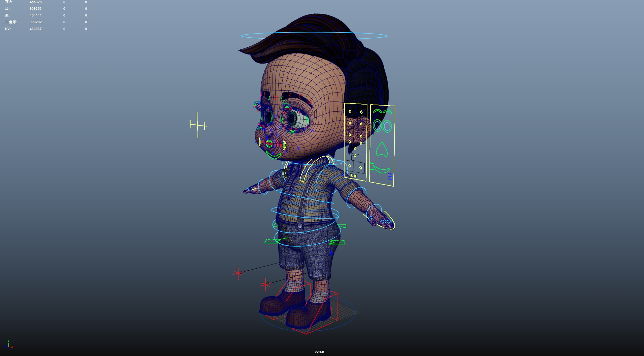Select the persp camera label
Image resolution: width=644 pixels, height=356 pixels.
[x=319, y=352]
